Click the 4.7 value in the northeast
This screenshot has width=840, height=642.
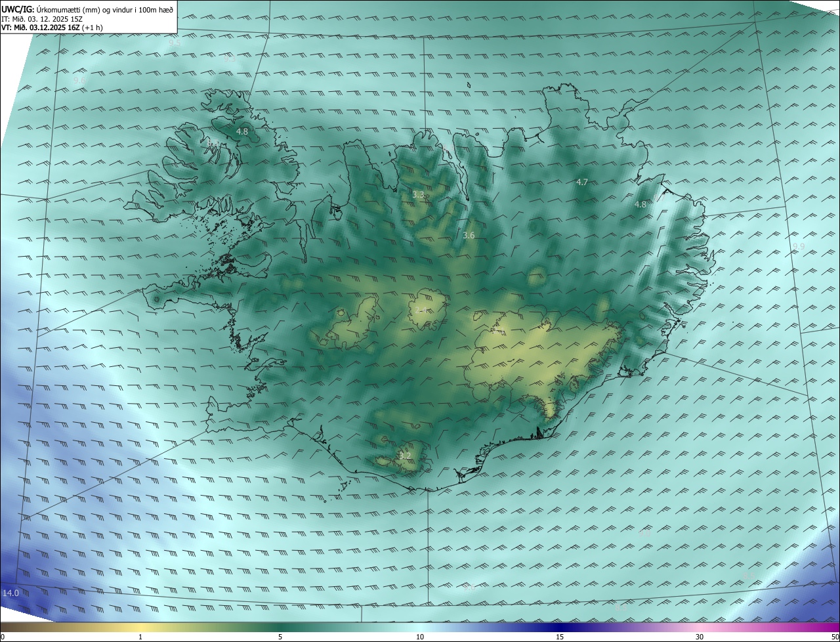tap(582, 182)
